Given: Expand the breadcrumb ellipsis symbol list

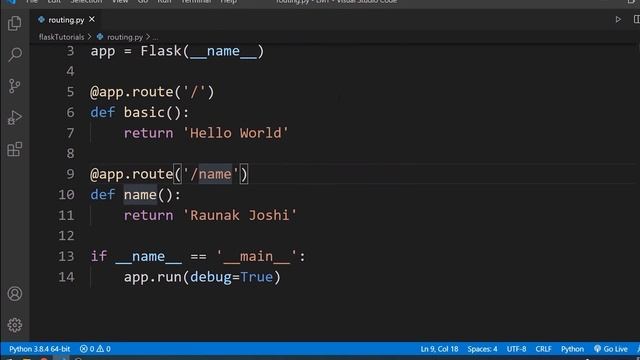Looking at the screenshot, I should (x=155, y=37).
